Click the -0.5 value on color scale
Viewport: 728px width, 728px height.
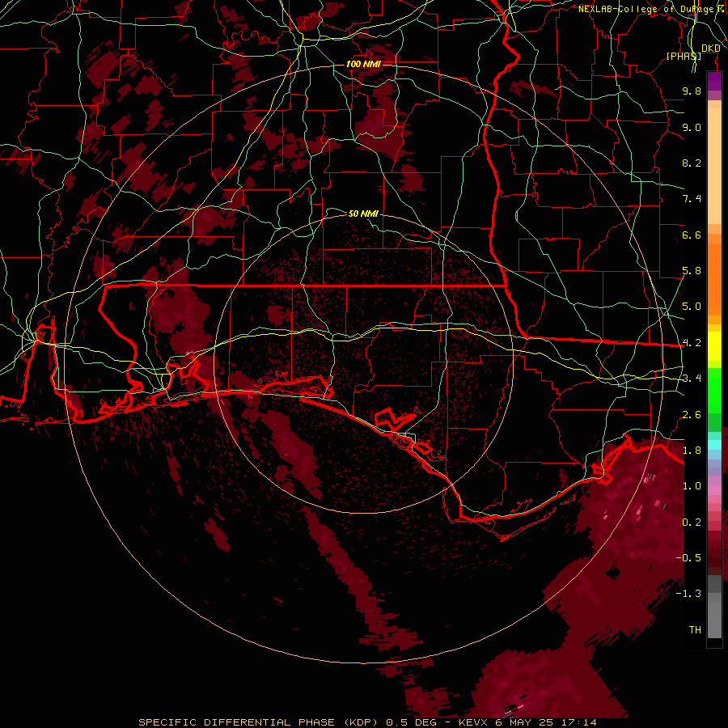tap(688, 557)
